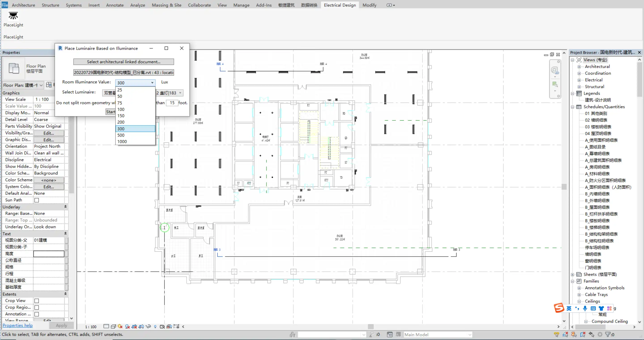Image resolution: width=644 pixels, height=340 pixels.
Task: Click Temporary Hide/Isolate sunglasses icon
Action: pos(148,327)
